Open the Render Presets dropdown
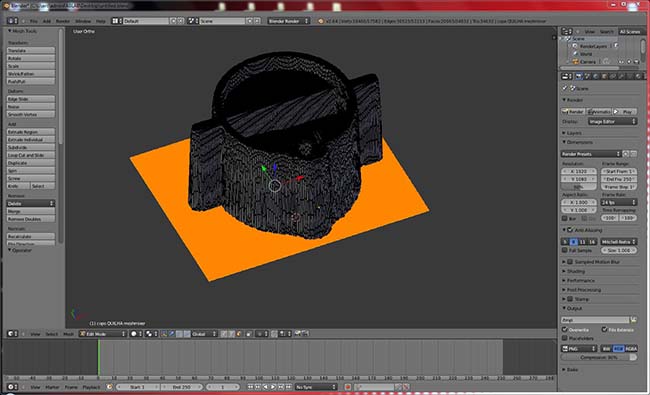The height and width of the screenshot is (395, 650). (x=591, y=154)
